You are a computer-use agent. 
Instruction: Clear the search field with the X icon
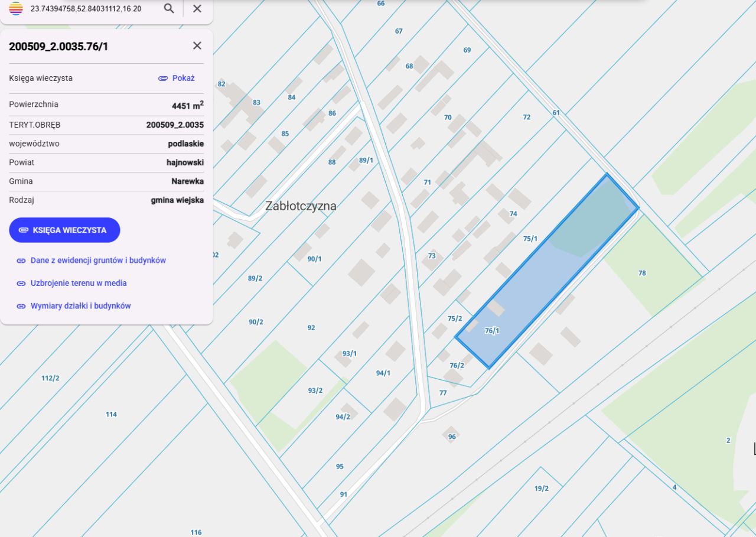tap(197, 8)
